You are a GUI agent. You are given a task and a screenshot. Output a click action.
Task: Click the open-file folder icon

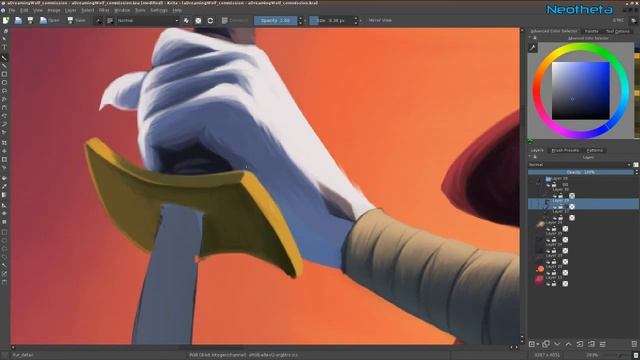[18, 20]
